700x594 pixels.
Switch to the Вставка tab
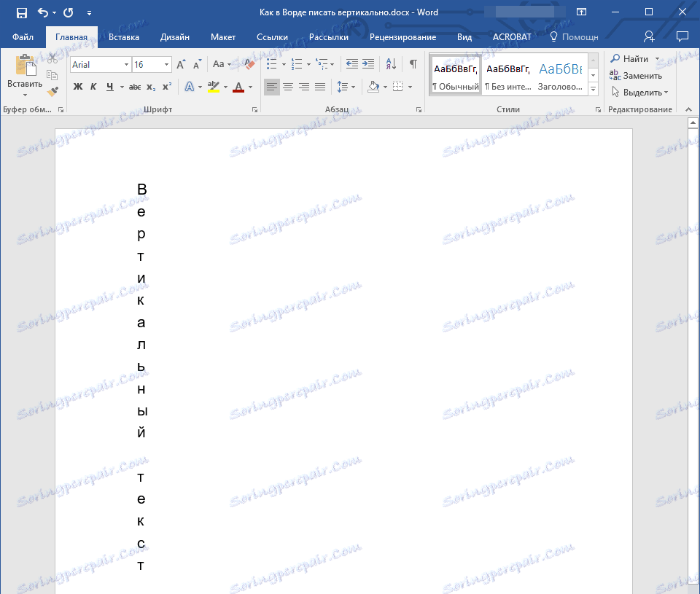click(124, 37)
